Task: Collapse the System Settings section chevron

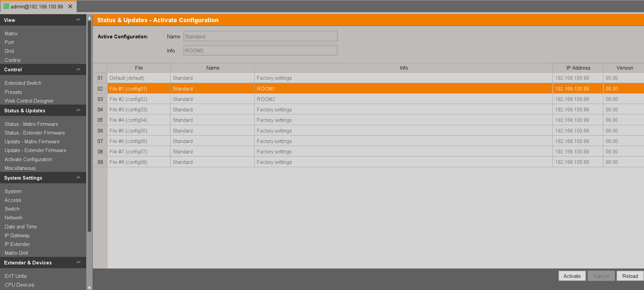Action: coord(78,178)
